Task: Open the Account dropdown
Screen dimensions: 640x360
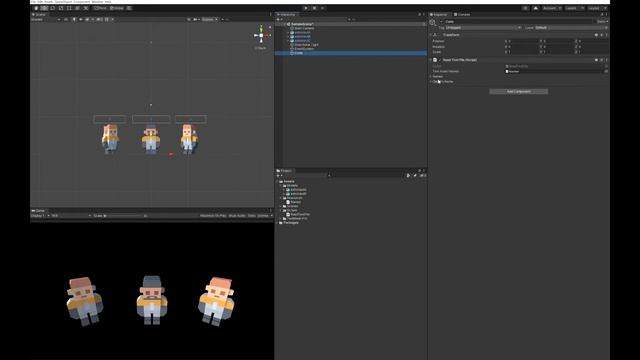Action: tap(551, 8)
